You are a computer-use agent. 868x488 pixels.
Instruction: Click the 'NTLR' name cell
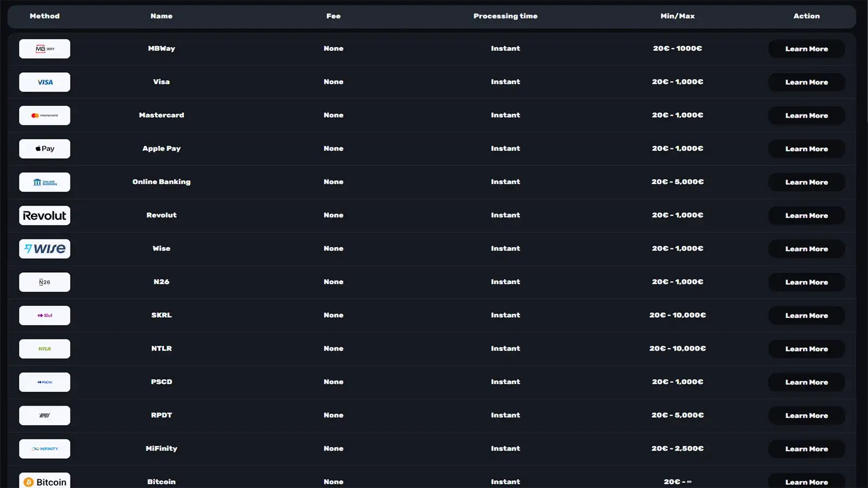pos(162,349)
